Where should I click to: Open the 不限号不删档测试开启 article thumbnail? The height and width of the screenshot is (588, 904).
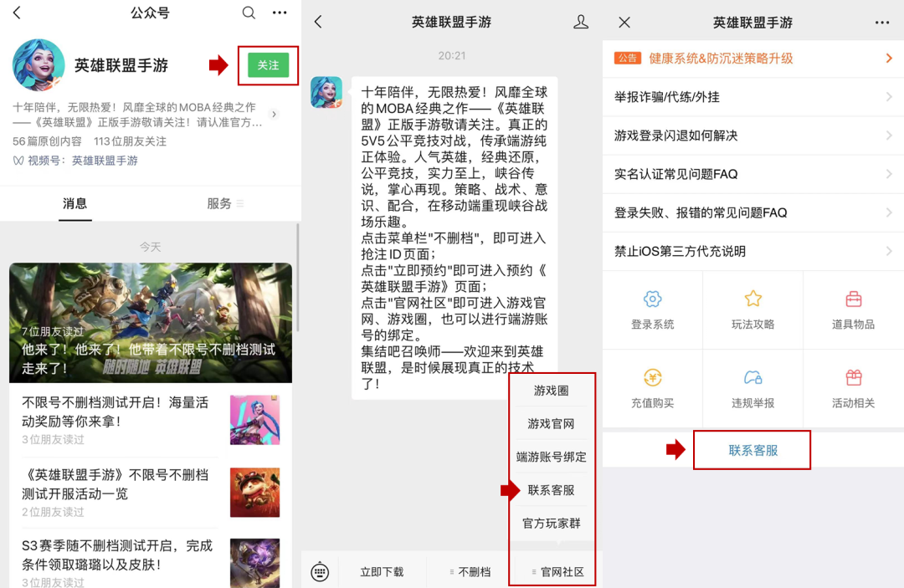(254, 421)
